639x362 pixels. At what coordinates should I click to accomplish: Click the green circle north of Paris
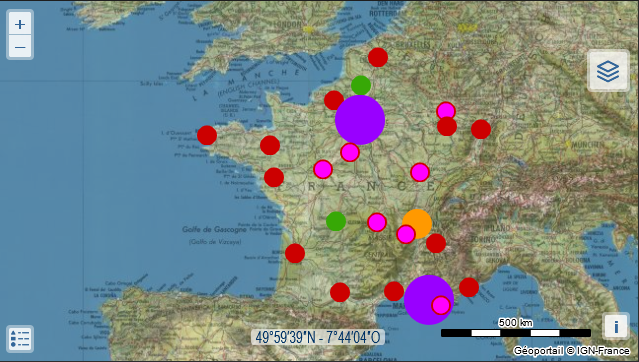point(361,85)
